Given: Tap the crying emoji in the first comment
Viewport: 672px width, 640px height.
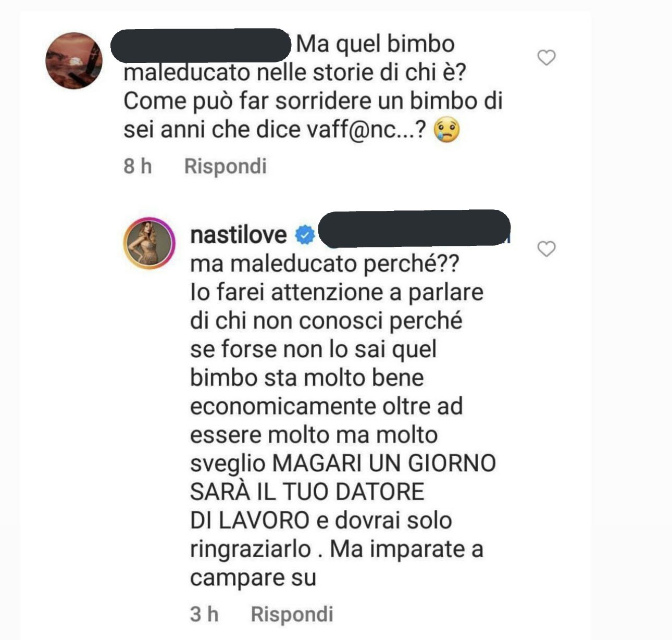Looking at the screenshot, I should click(x=447, y=129).
